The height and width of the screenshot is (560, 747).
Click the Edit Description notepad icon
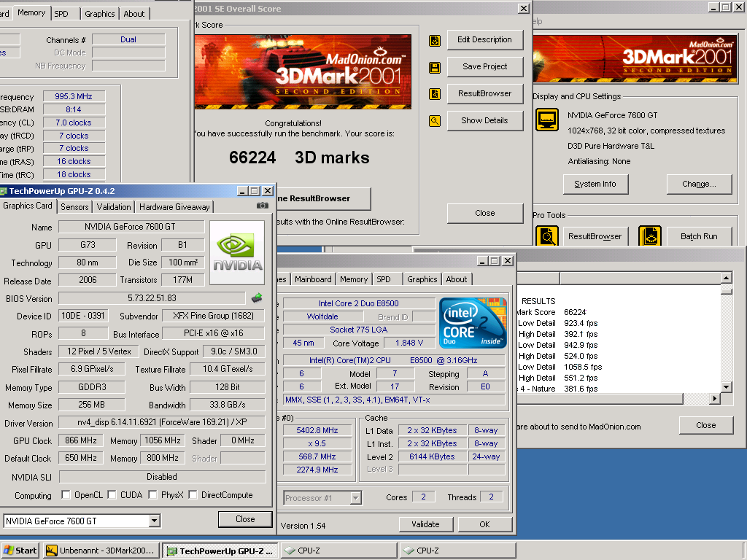435,41
